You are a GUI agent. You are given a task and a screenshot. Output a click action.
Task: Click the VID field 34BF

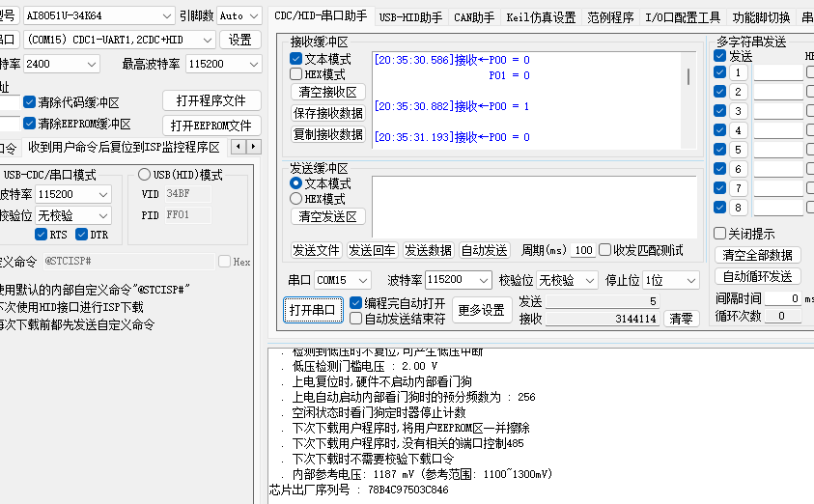pyautogui.click(x=188, y=194)
